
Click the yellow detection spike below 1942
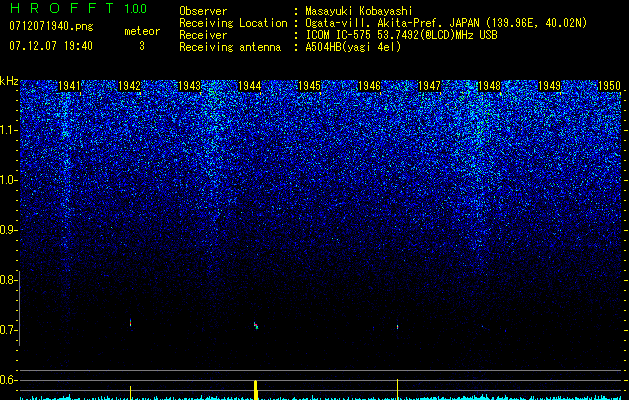click(130, 392)
